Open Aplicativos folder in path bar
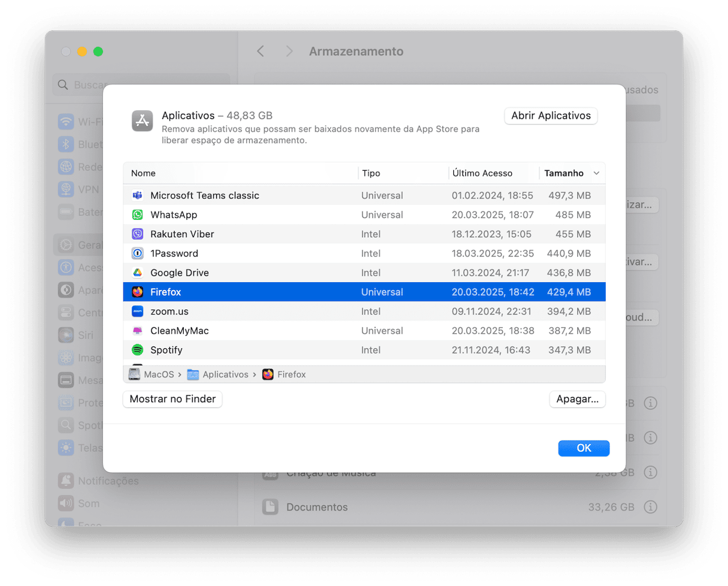Image resolution: width=728 pixels, height=586 pixels. pyautogui.click(x=219, y=374)
